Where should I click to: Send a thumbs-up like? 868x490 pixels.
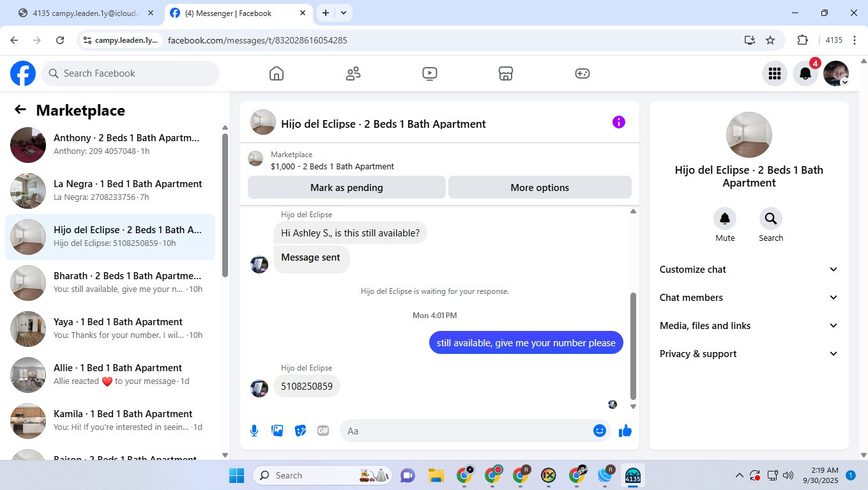[625, 431]
